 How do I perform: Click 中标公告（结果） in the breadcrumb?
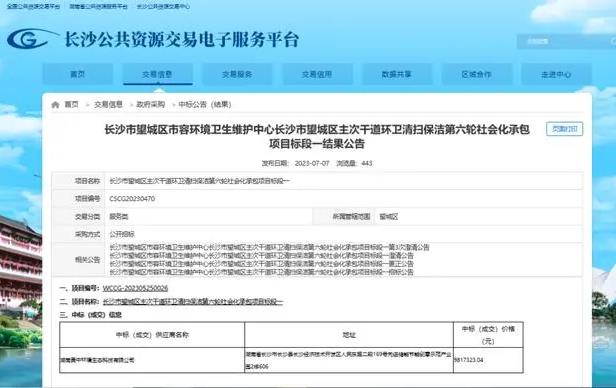tap(205, 104)
